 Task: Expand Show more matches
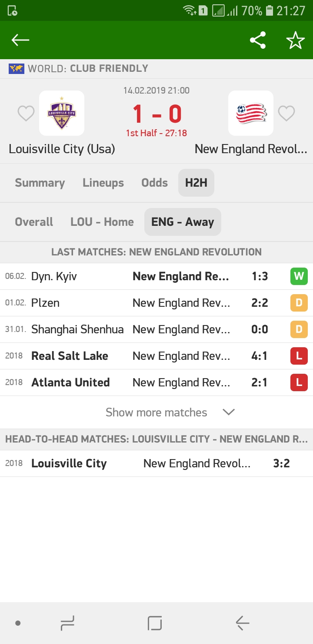click(156, 412)
